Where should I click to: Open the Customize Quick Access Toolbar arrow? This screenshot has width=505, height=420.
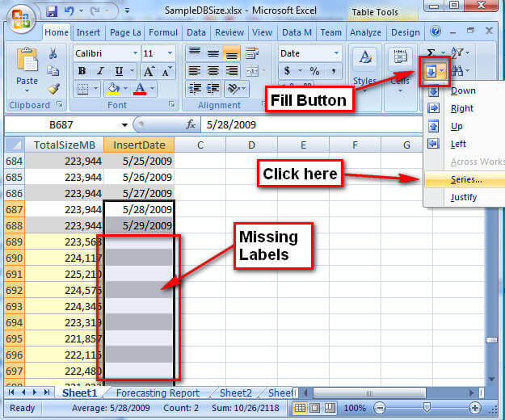127,11
